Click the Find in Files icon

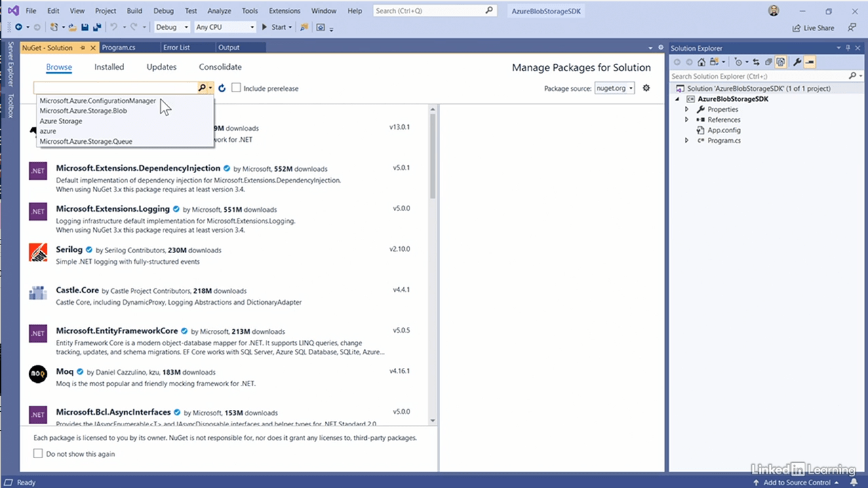(x=304, y=27)
